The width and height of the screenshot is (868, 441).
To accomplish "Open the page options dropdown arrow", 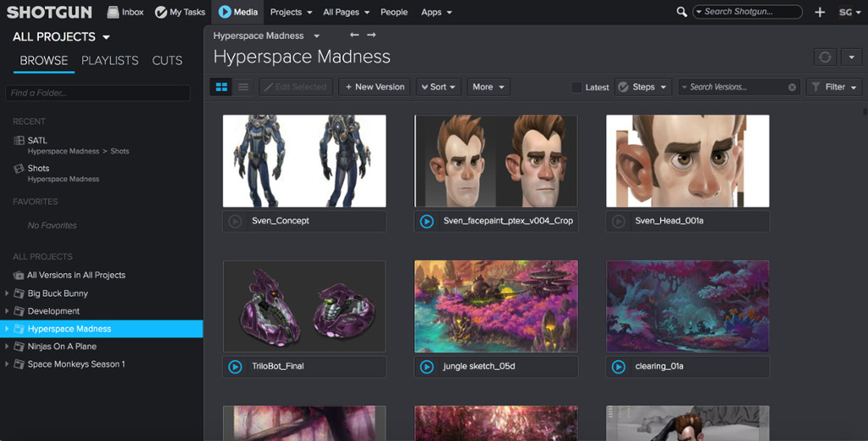I will pos(851,57).
